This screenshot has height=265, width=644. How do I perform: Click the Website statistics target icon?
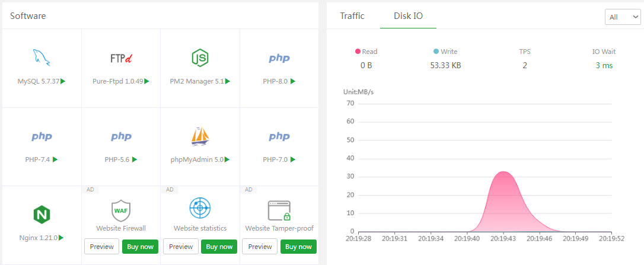[x=200, y=209]
